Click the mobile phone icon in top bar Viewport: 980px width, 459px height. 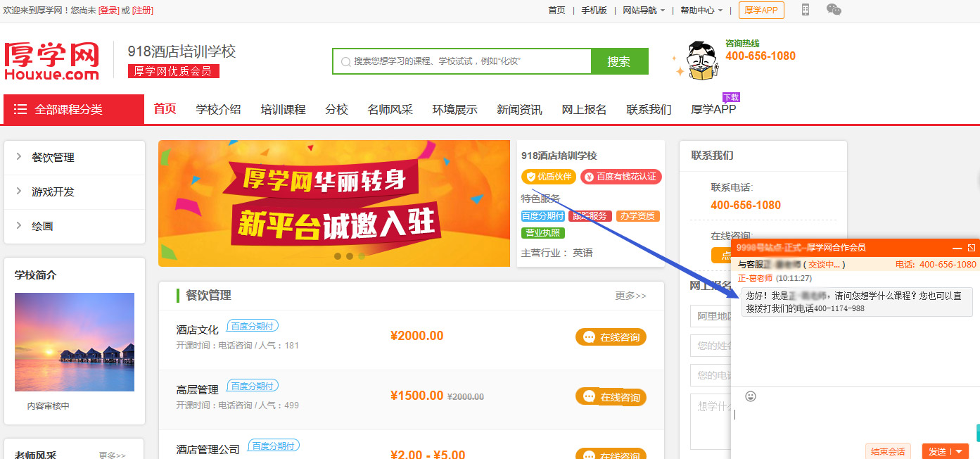pyautogui.click(x=806, y=10)
